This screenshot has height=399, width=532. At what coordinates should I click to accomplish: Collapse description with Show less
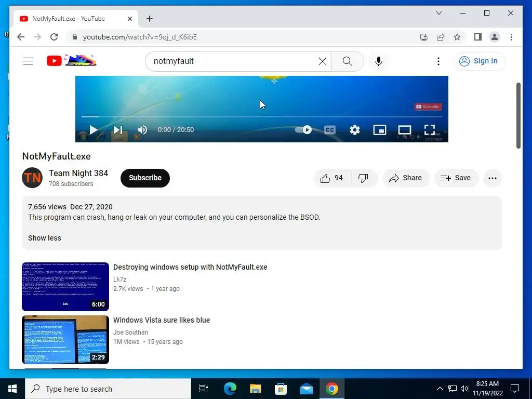point(45,238)
